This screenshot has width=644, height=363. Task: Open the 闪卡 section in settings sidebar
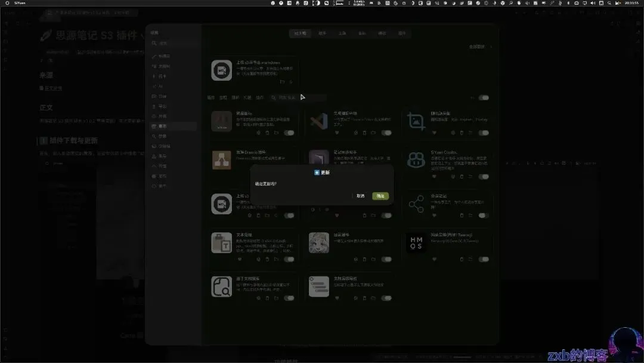[x=174, y=76]
